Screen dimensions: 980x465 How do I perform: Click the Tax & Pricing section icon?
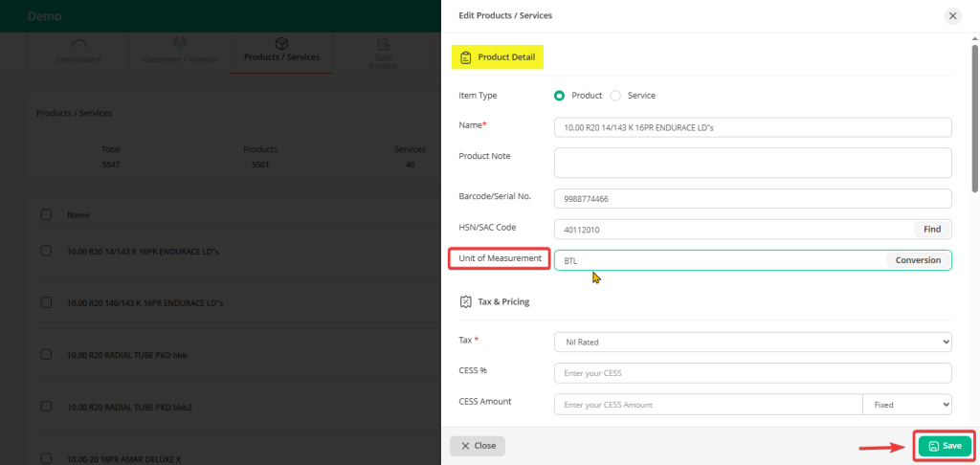coord(465,301)
